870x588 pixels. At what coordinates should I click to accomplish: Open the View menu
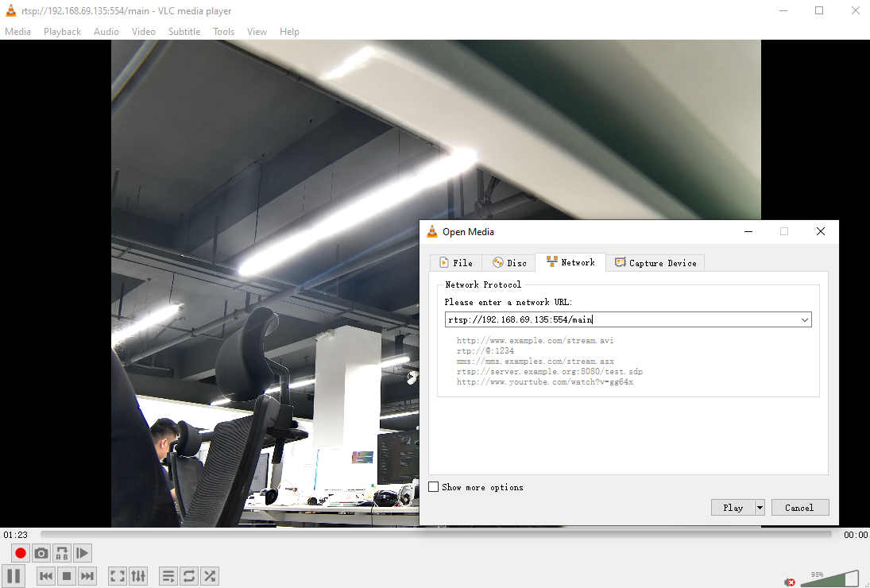click(257, 32)
